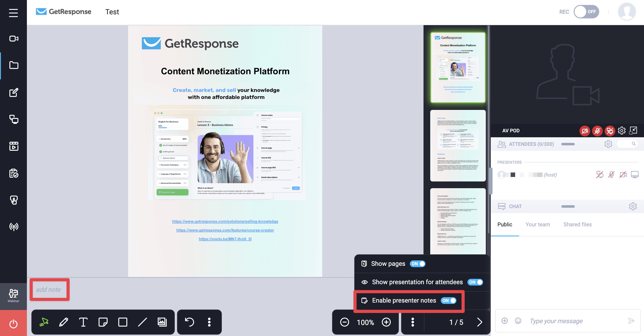Open the course-creator link on slide
644x336 pixels.
click(225, 230)
